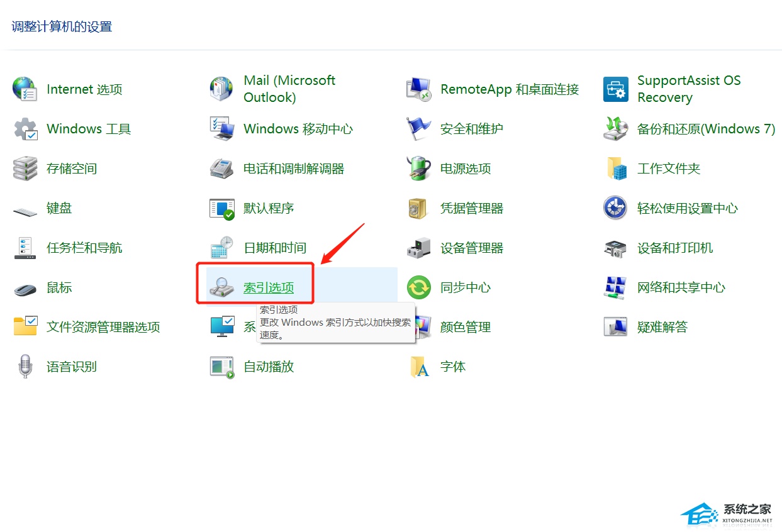Open the 备份和还原(Windows 7) link
Viewport: 782px width, 532px height.
[706, 129]
